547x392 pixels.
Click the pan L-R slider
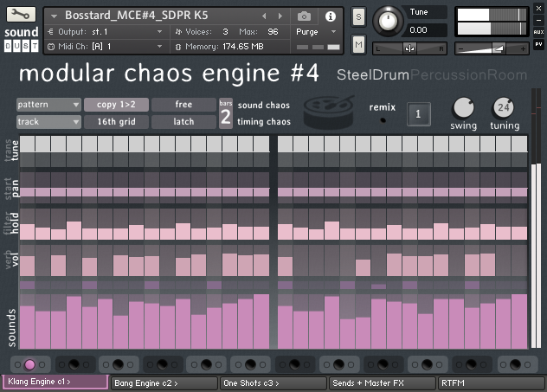point(409,48)
